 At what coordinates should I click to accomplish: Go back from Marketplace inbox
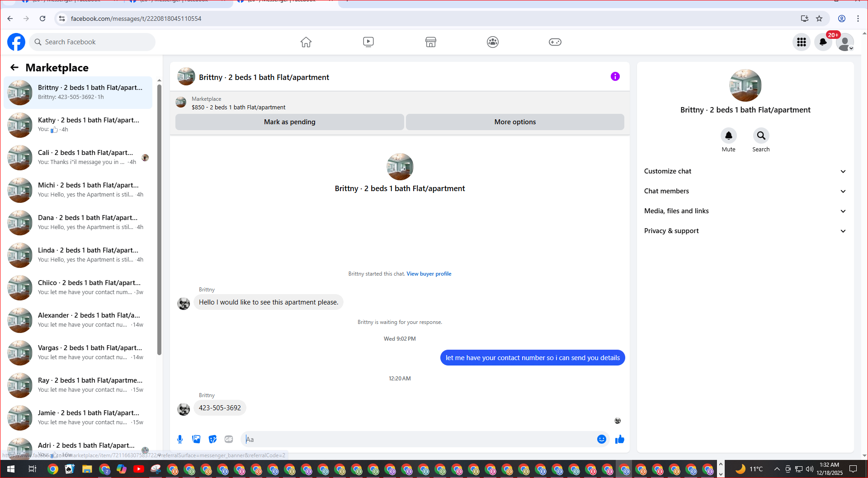(14, 67)
